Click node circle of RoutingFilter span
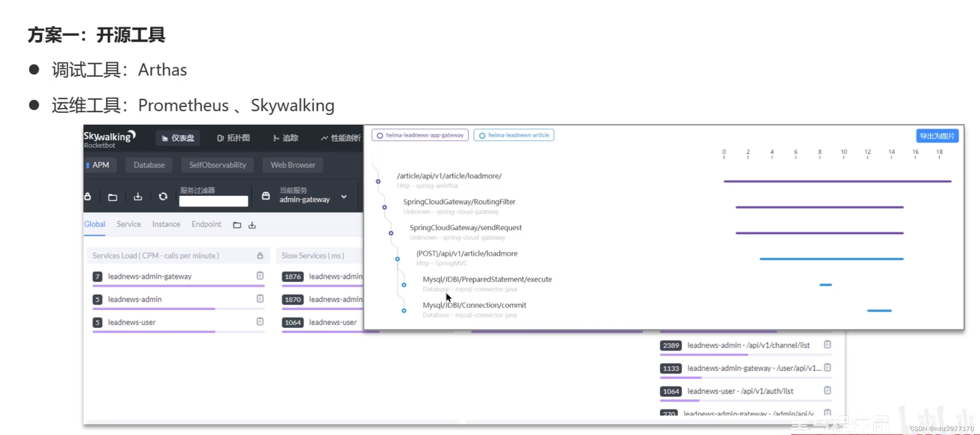Viewport: 980px width, 435px height. [384, 207]
